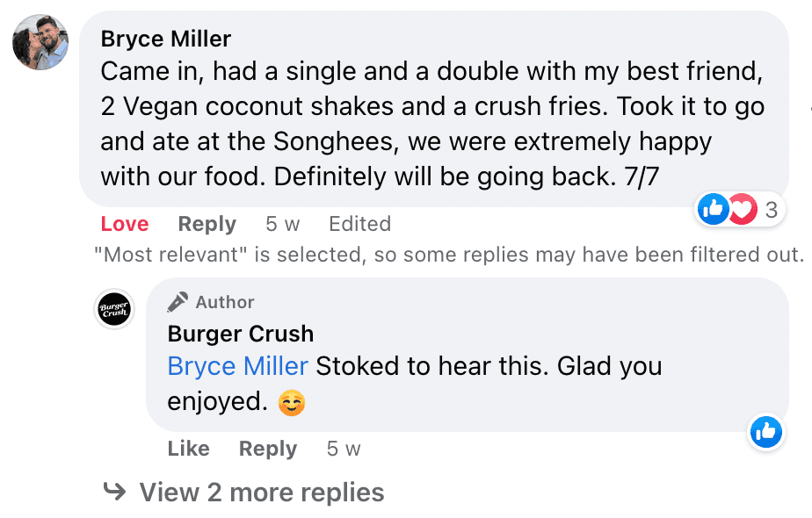Click the blue thumbs-up reaction on Bryce's comment

pos(713,209)
